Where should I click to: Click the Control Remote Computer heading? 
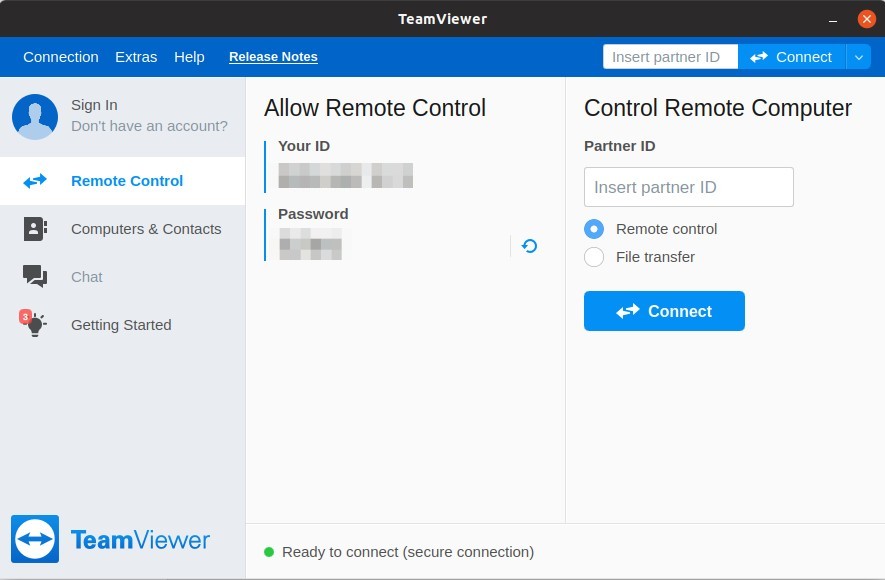(x=718, y=108)
